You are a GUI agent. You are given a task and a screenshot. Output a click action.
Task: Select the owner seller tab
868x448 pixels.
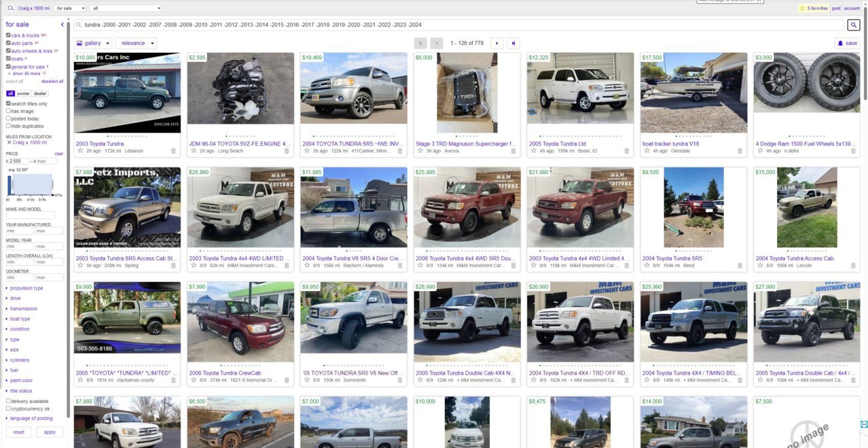(x=23, y=94)
